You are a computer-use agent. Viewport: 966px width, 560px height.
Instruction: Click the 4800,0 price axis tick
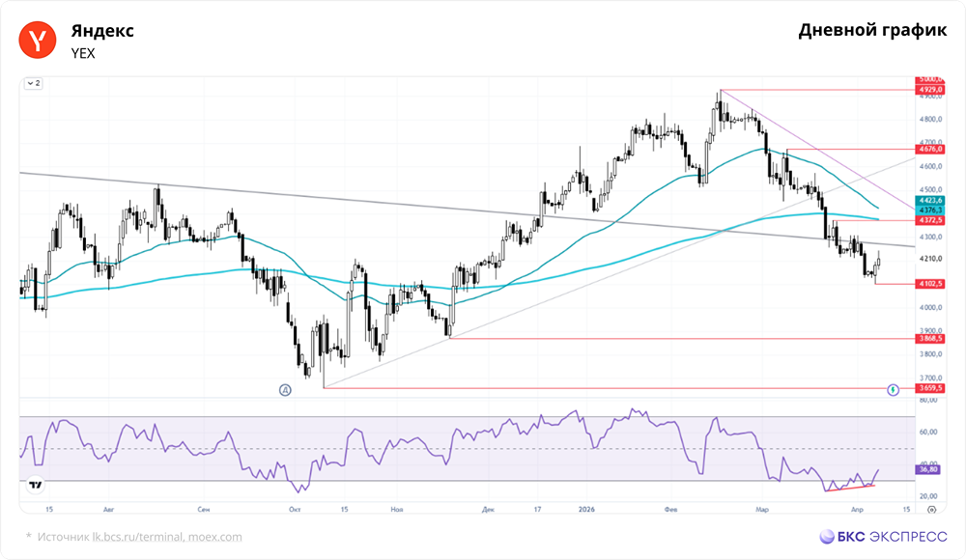click(x=930, y=120)
